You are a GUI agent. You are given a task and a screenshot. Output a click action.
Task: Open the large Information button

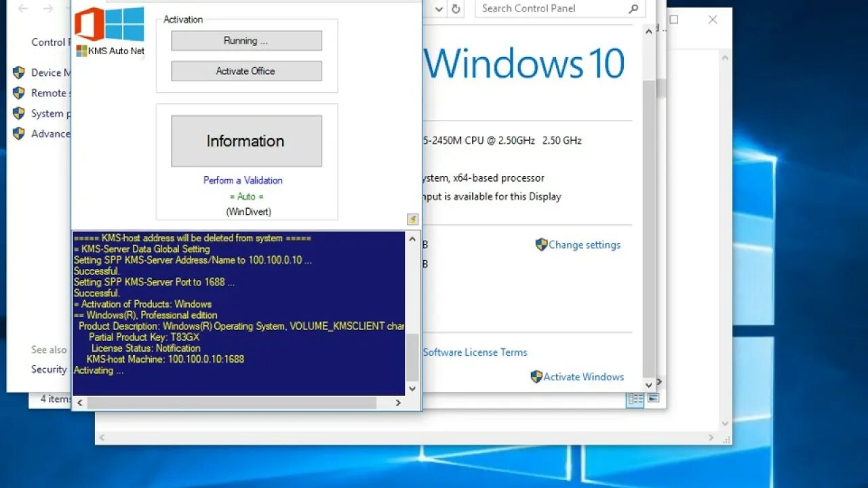point(246,141)
